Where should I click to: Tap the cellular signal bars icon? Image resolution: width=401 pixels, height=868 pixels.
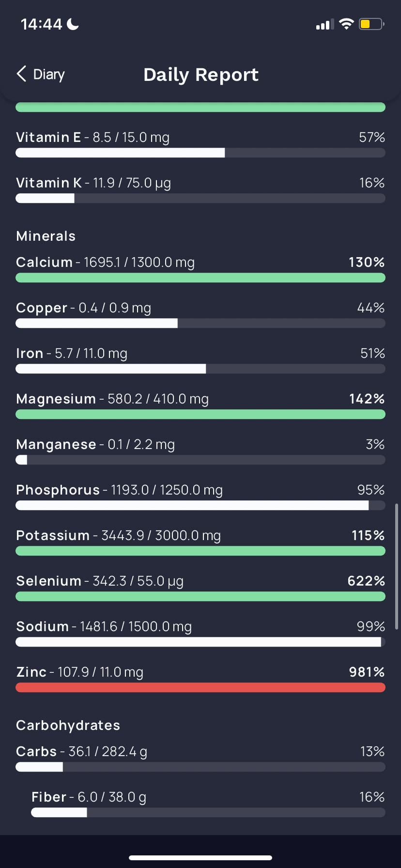[325, 24]
